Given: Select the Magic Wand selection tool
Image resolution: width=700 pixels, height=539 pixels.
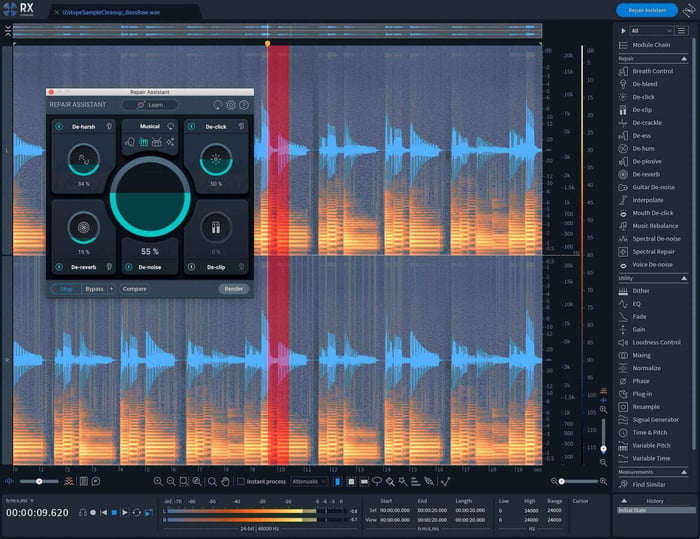Looking at the screenshot, I should (x=403, y=481).
